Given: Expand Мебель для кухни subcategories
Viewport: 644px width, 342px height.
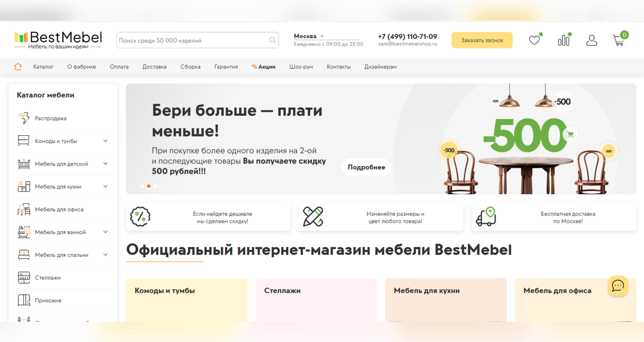Looking at the screenshot, I should tap(106, 187).
